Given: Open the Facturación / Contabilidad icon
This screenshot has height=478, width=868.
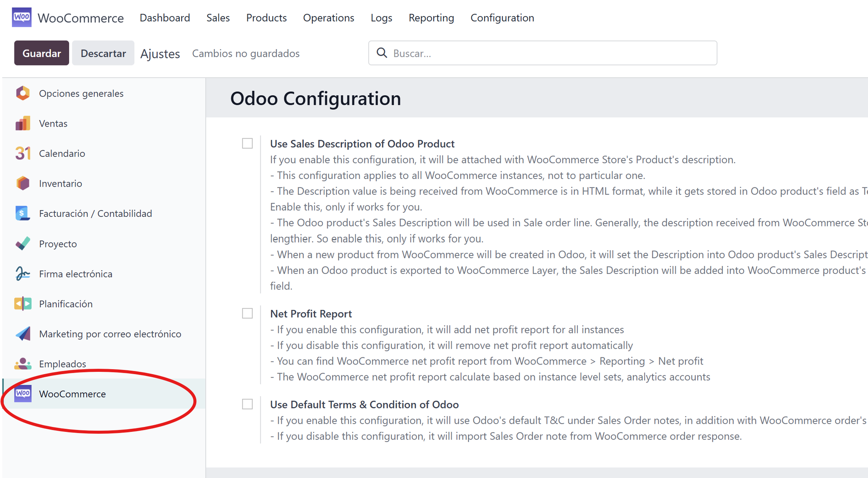Looking at the screenshot, I should [23, 213].
